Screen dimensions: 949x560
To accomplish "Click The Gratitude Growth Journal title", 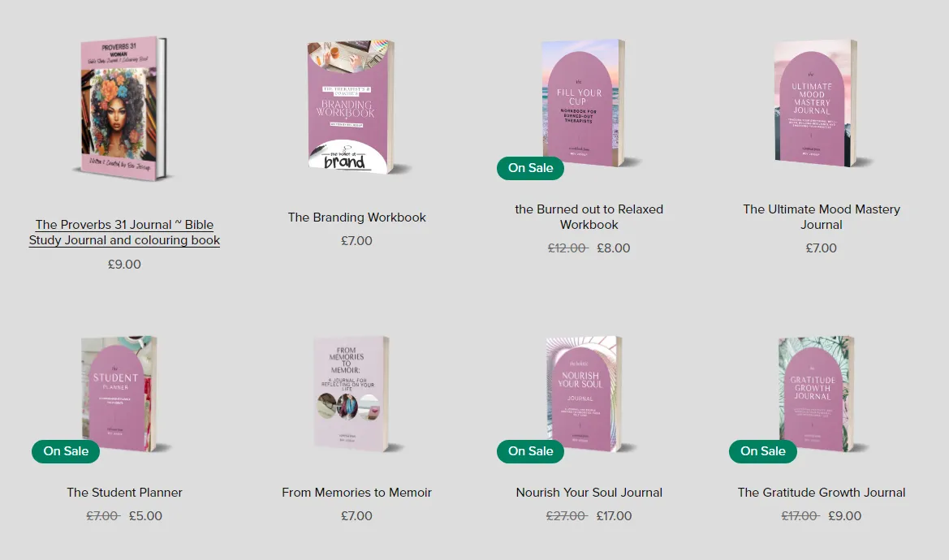I will [822, 493].
